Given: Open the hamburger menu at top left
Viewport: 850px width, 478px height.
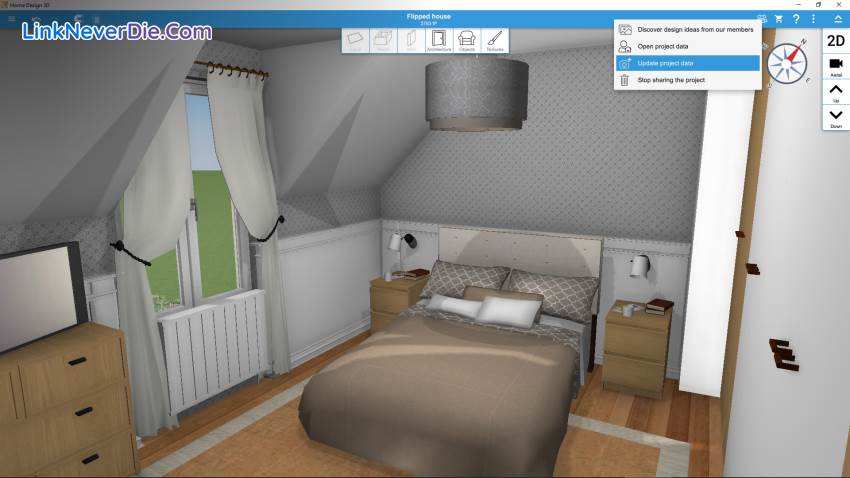Looking at the screenshot, I should 12,19.
